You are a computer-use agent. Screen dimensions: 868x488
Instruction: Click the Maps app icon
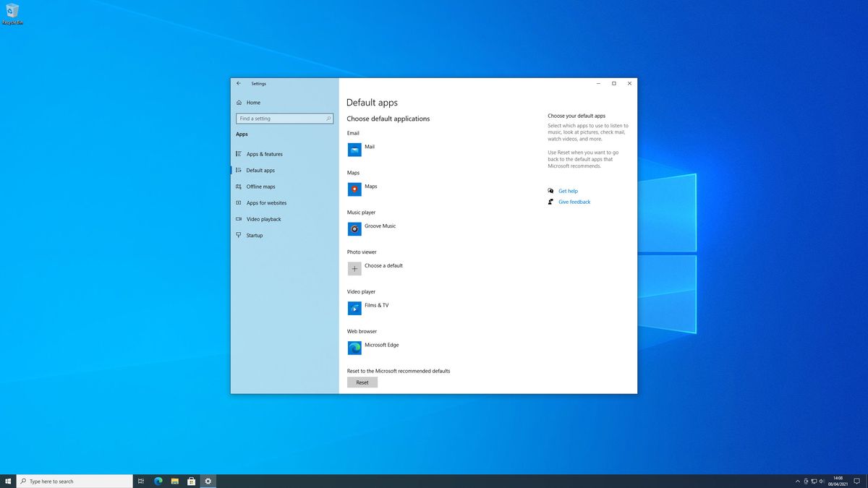pos(354,189)
